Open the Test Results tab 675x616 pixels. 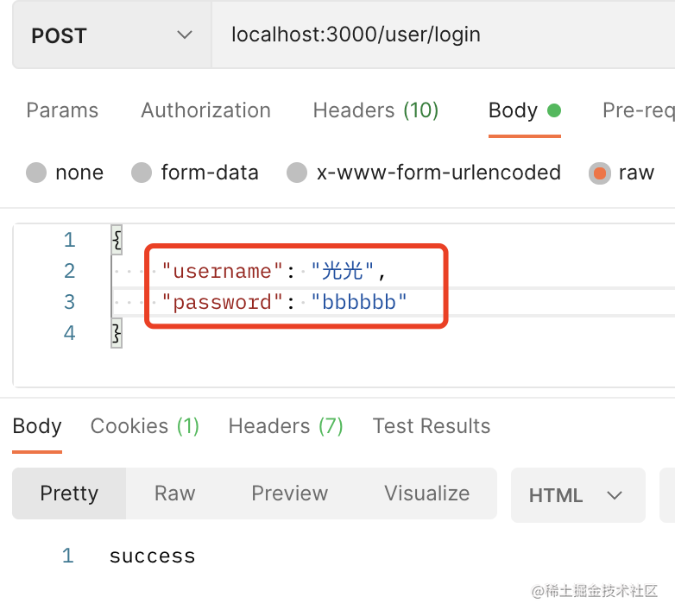pos(432,426)
